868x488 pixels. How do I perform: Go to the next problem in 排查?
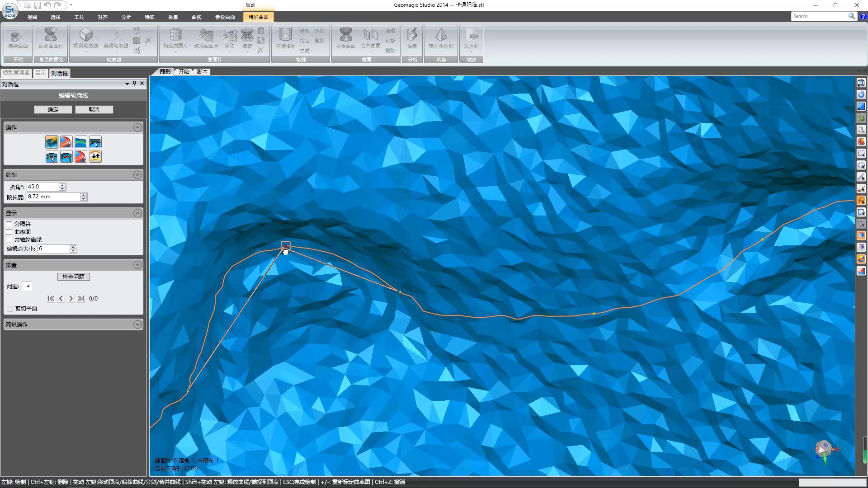71,299
